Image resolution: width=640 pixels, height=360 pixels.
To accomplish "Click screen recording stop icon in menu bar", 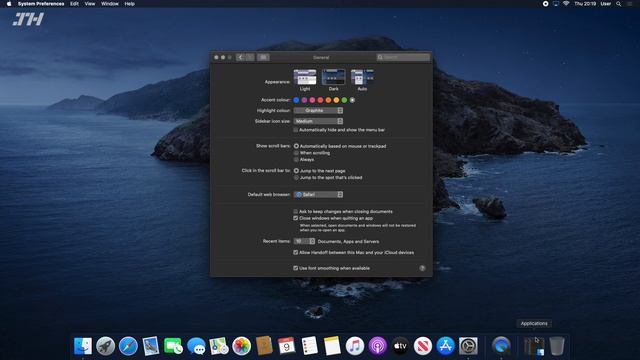I will [x=545, y=4].
